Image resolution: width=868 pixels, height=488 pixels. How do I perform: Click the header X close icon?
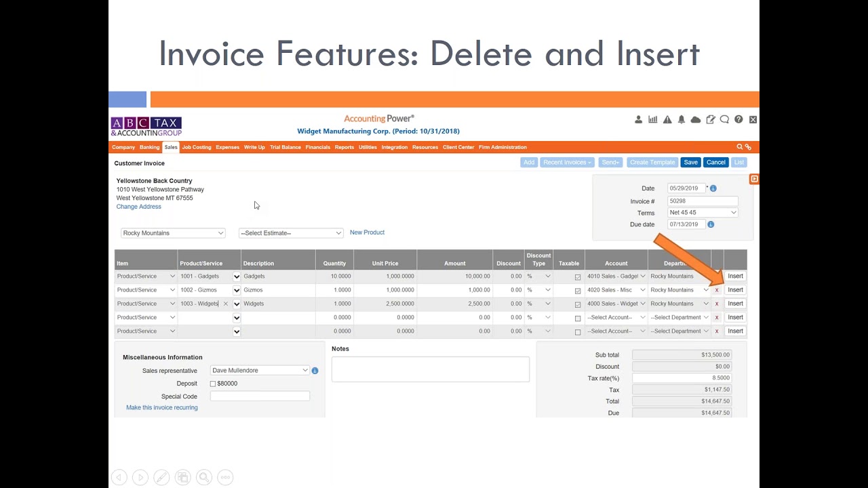click(x=753, y=119)
